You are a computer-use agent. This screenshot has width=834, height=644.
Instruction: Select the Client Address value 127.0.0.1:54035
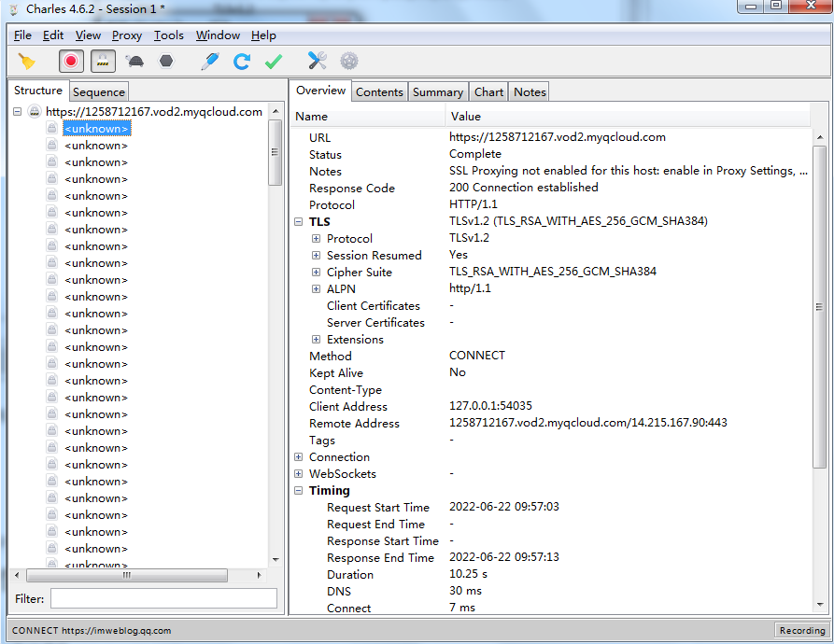click(490, 405)
